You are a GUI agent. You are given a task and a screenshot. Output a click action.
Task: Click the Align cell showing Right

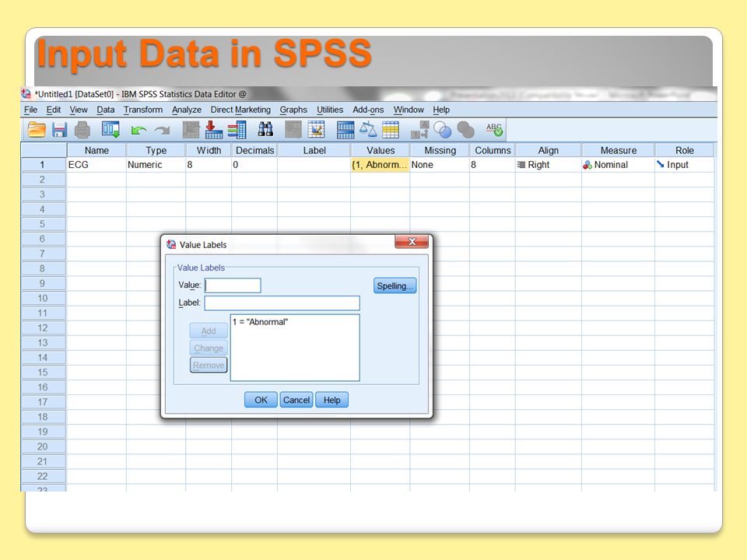point(549,165)
